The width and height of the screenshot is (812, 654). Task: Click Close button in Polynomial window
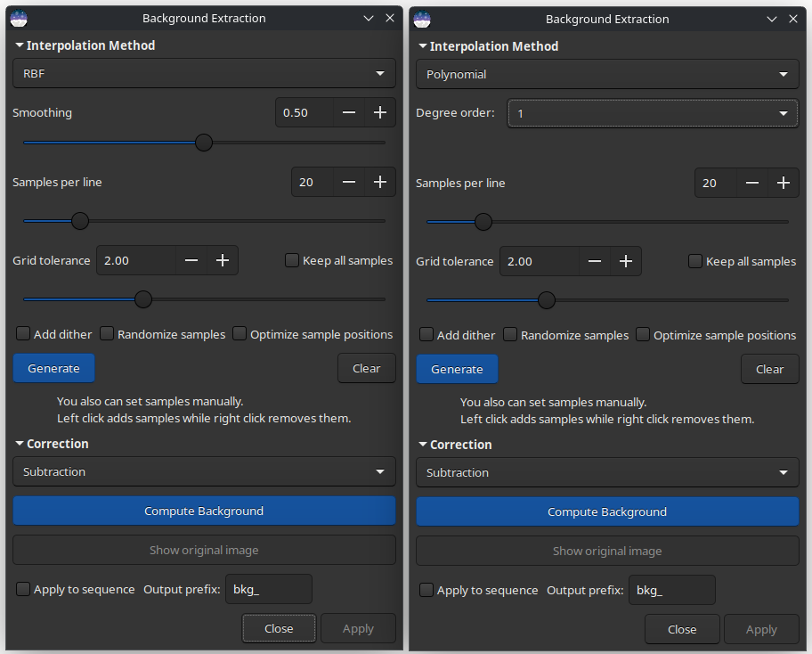pyautogui.click(x=683, y=630)
